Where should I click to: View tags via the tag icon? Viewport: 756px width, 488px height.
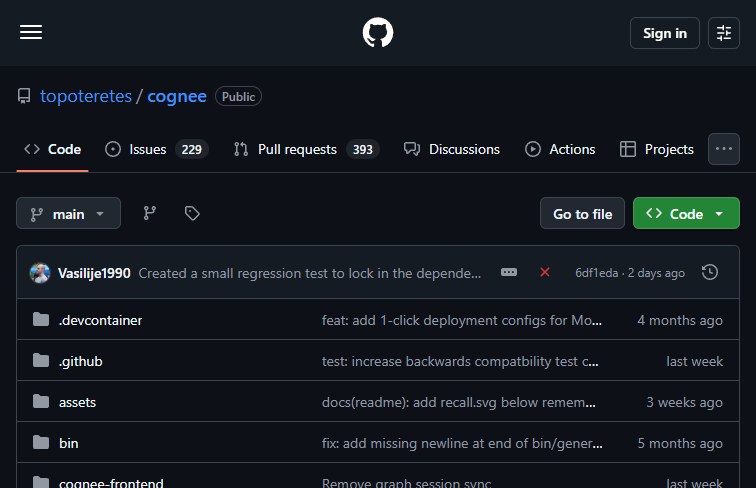[x=192, y=213]
